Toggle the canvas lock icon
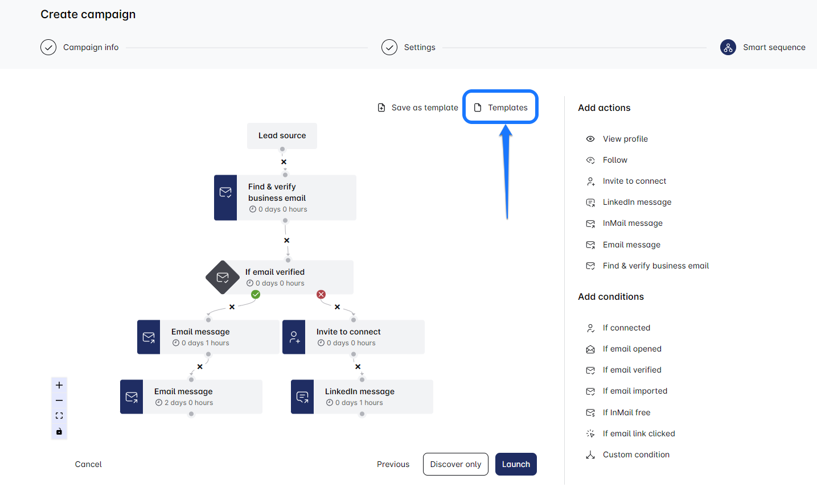817x504 pixels. pyautogui.click(x=59, y=432)
